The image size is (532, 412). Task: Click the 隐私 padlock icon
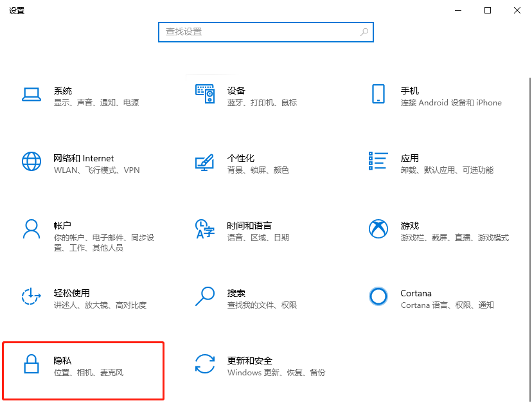31,365
